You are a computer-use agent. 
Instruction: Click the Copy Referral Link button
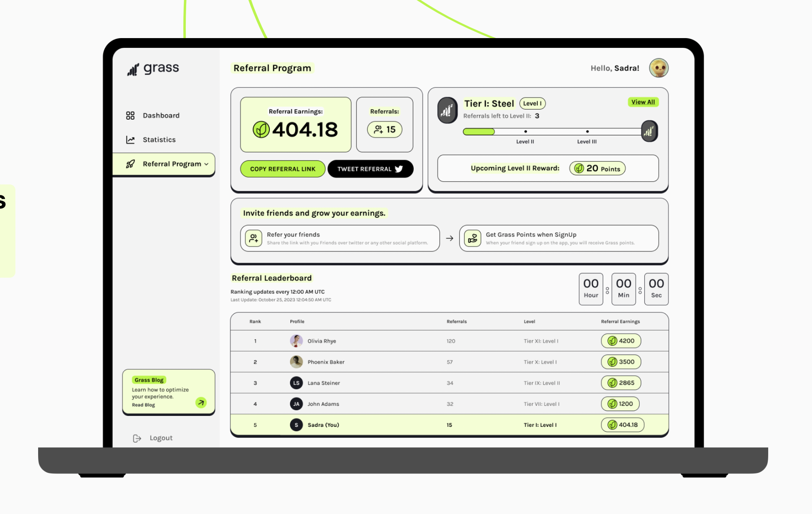click(282, 169)
